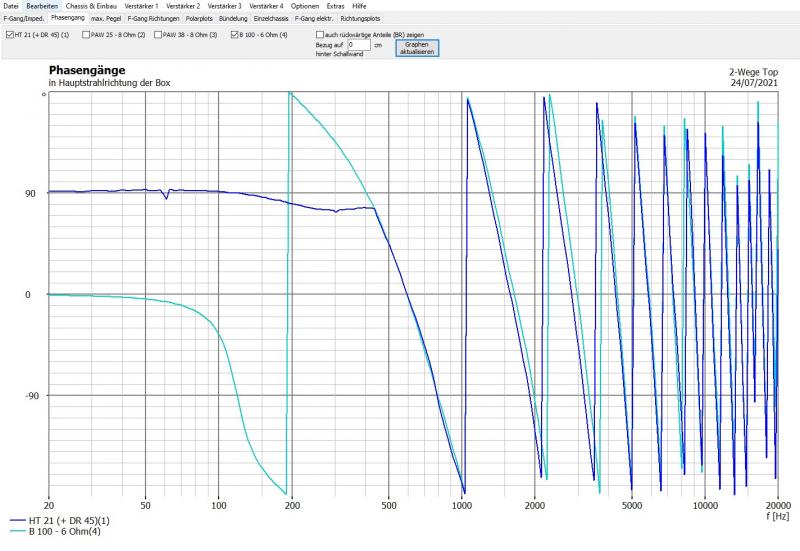Select the Polarplots tab

pos(199,19)
